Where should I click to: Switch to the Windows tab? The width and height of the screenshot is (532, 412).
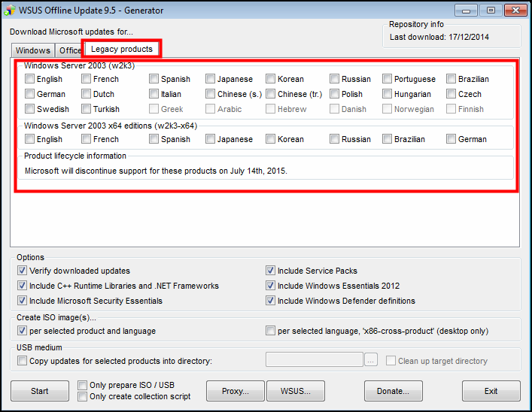coord(32,50)
